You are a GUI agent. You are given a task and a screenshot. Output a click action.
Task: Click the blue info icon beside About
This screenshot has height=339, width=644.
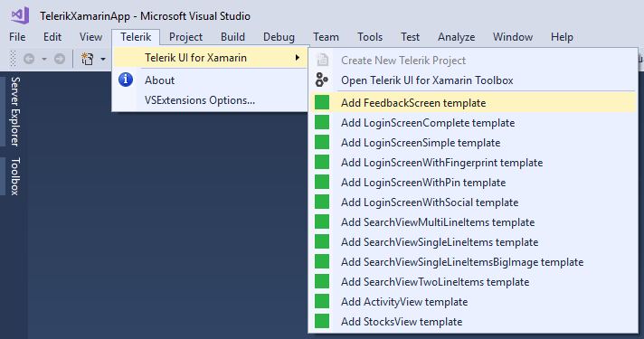[126, 80]
